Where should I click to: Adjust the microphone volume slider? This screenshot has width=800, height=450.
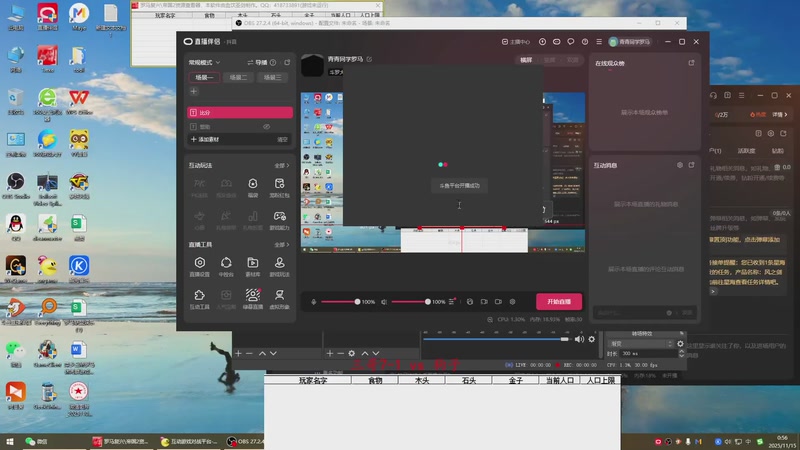(x=340, y=302)
